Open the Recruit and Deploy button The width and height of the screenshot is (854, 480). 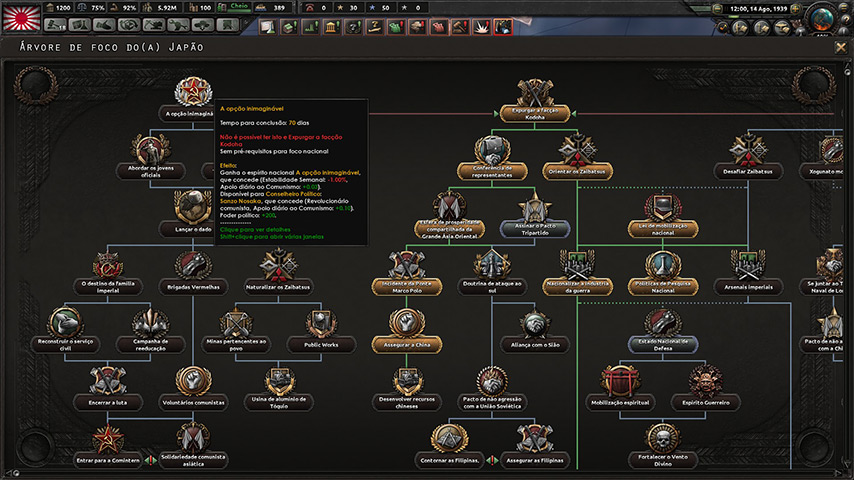(203, 25)
